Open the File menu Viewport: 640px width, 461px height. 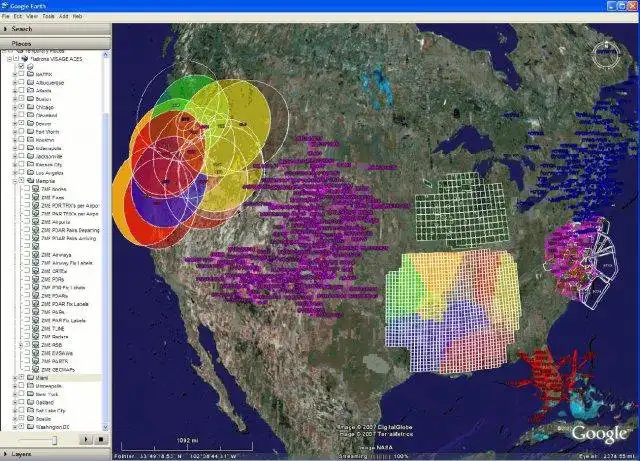click(x=6, y=16)
